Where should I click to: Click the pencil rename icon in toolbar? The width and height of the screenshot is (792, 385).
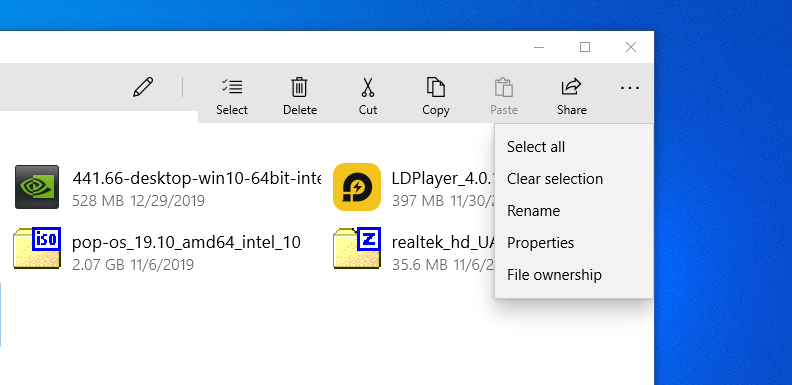coord(143,87)
